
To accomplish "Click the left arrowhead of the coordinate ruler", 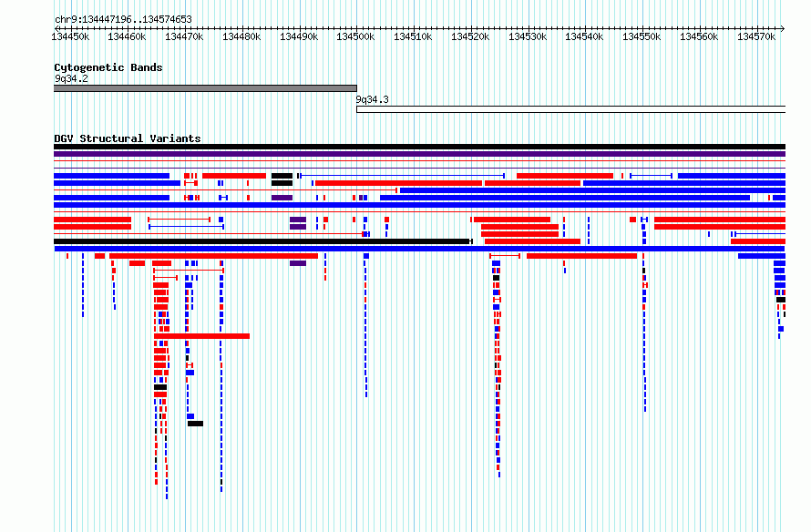I will click(x=56, y=28).
